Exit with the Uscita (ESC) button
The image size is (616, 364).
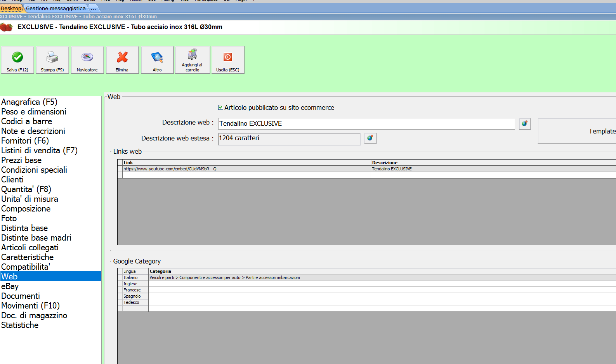pyautogui.click(x=228, y=60)
